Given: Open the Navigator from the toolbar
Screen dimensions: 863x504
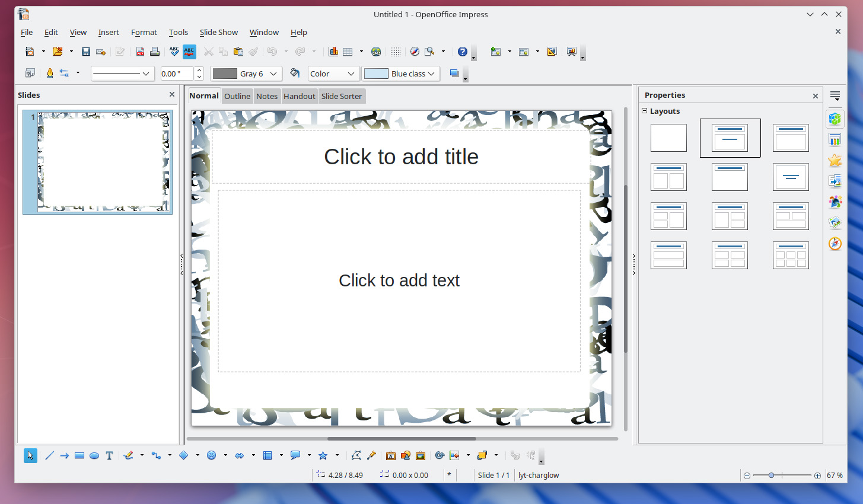Looking at the screenshot, I should tap(415, 52).
